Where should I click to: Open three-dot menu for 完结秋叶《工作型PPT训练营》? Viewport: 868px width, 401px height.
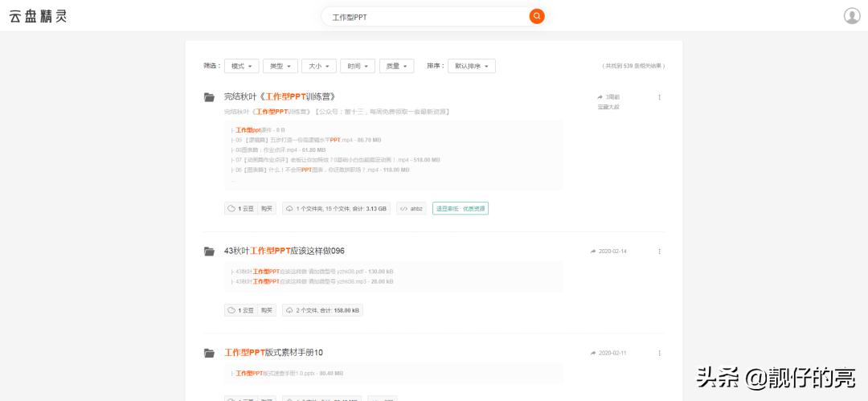(659, 97)
